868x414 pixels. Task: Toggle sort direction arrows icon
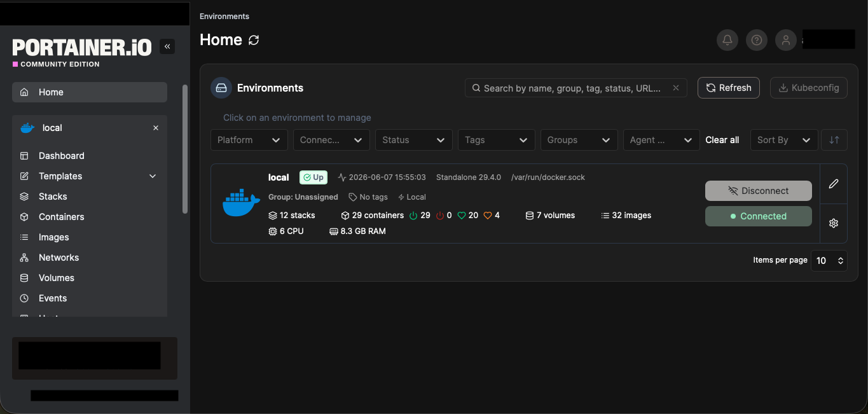pos(834,140)
